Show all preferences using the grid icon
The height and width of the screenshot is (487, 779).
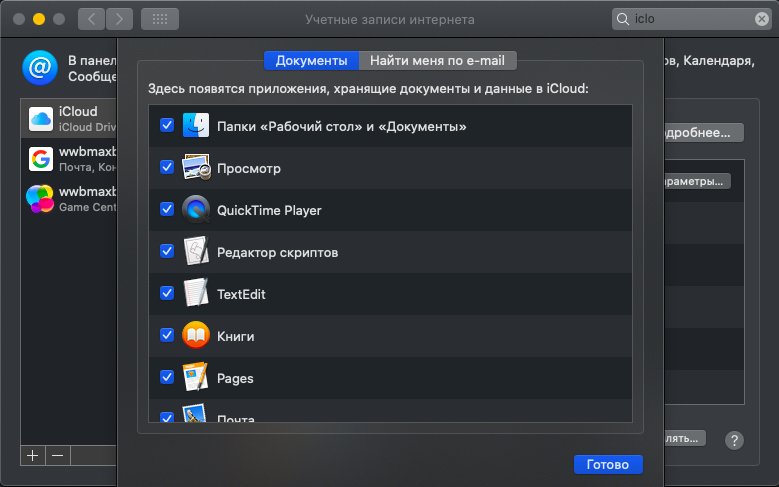pos(160,19)
